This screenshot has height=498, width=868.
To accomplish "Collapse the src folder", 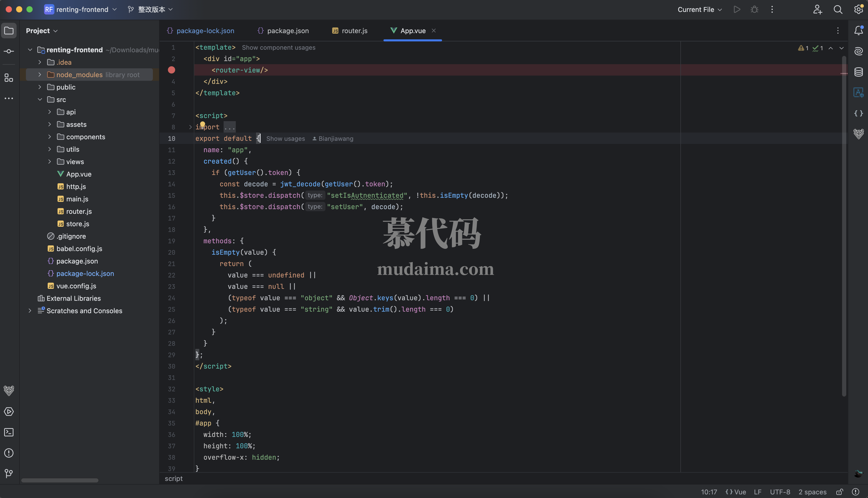I will coord(40,100).
